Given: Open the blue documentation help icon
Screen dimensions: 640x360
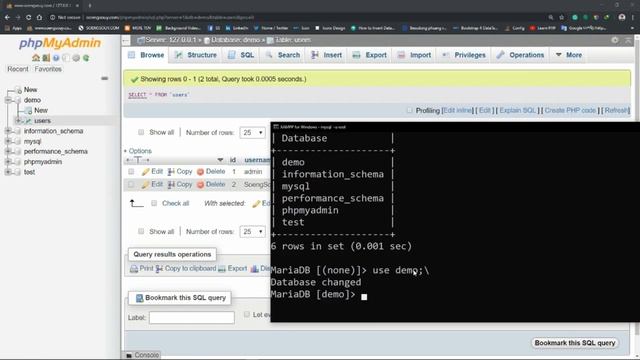Looking at the screenshot, I should point(56,58).
